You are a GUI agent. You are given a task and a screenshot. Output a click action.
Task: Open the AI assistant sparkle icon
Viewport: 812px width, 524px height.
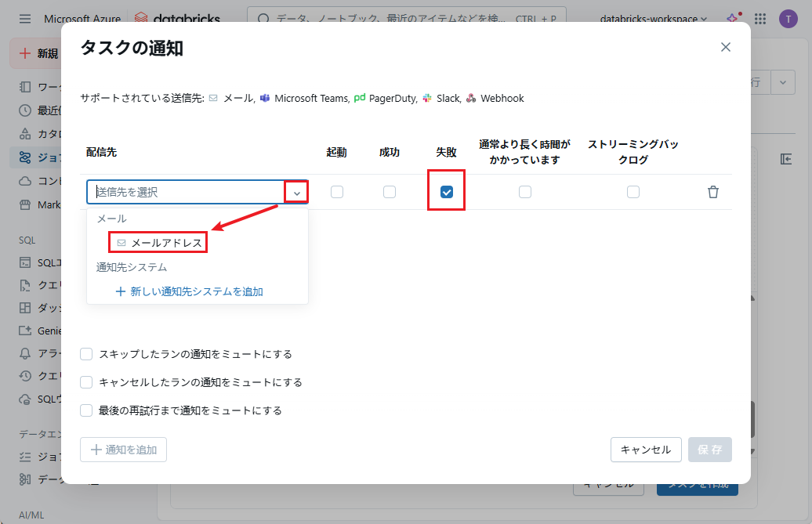point(733,19)
